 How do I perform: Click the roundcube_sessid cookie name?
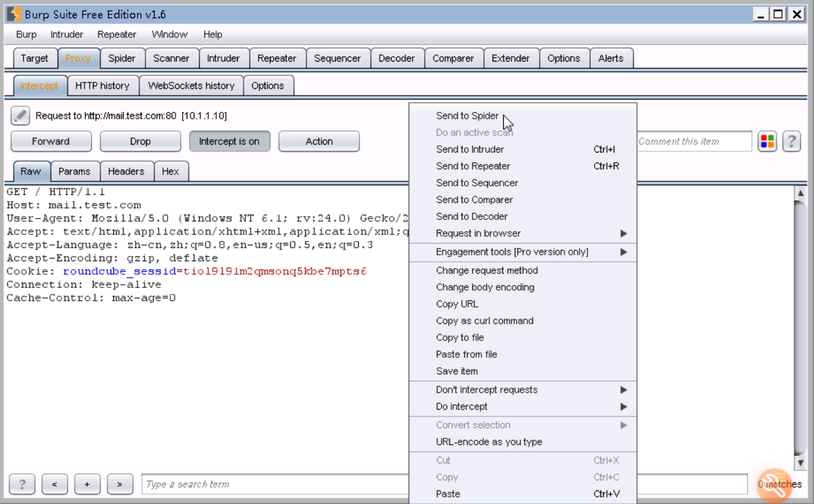point(119,271)
